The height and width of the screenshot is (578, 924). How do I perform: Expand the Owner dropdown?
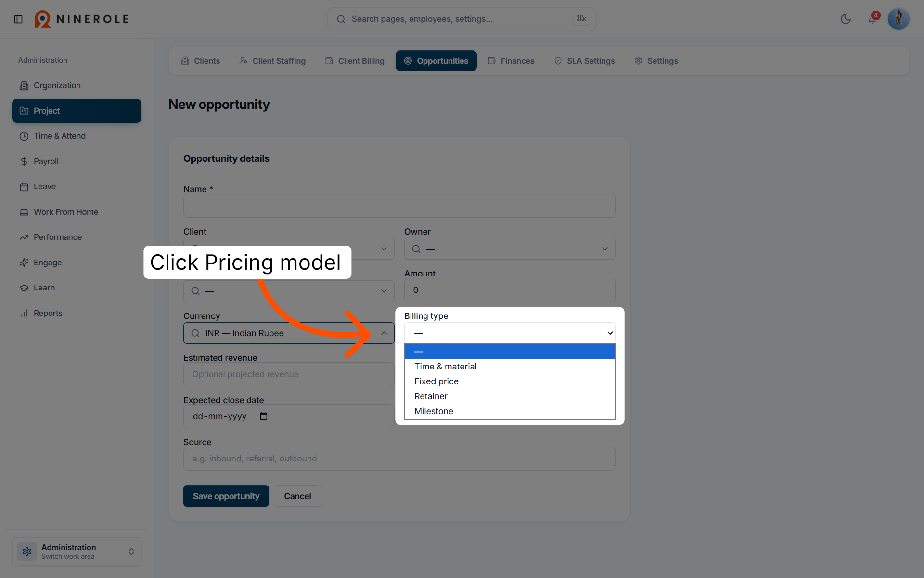(510, 249)
